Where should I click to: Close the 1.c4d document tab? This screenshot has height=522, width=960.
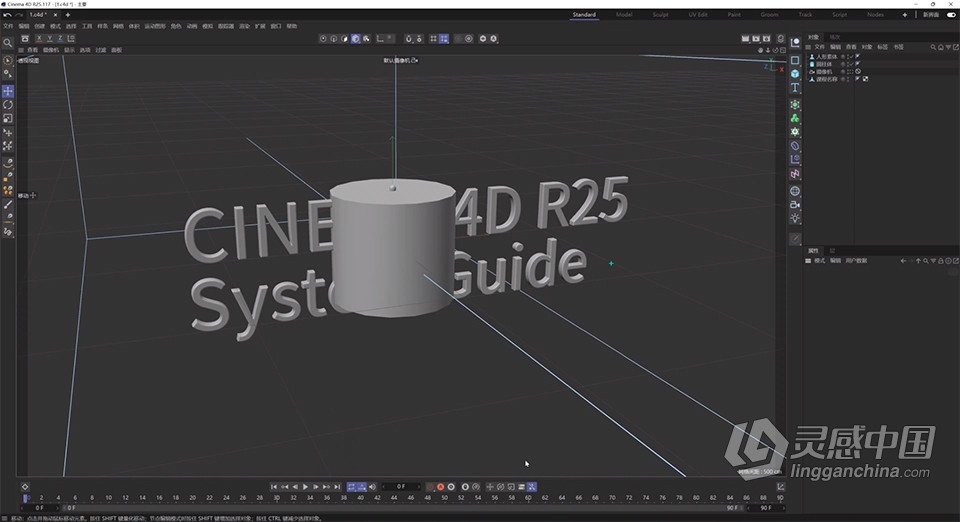pyautogui.click(x=56, y=15)
